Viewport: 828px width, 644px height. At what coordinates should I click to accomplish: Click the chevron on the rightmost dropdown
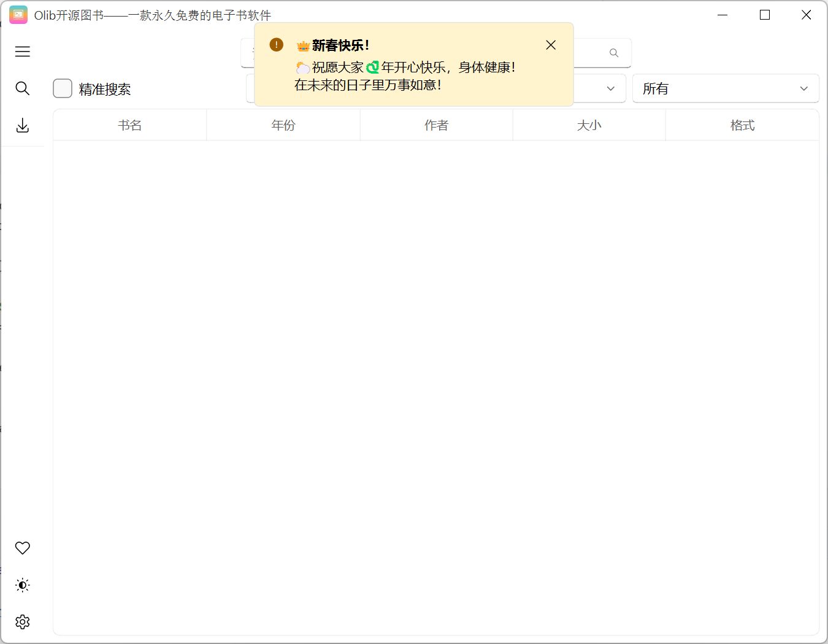click(803, 88)
